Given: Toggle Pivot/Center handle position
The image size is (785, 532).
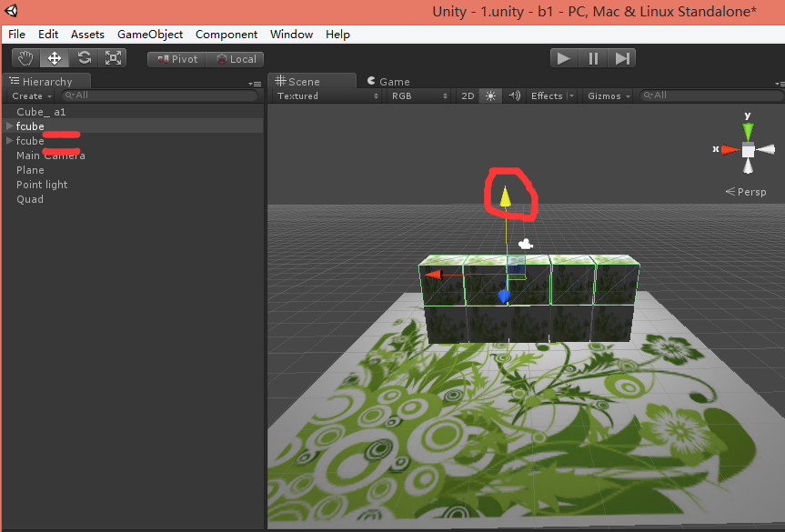Looking at the screenshot, I should pos(176,59).
